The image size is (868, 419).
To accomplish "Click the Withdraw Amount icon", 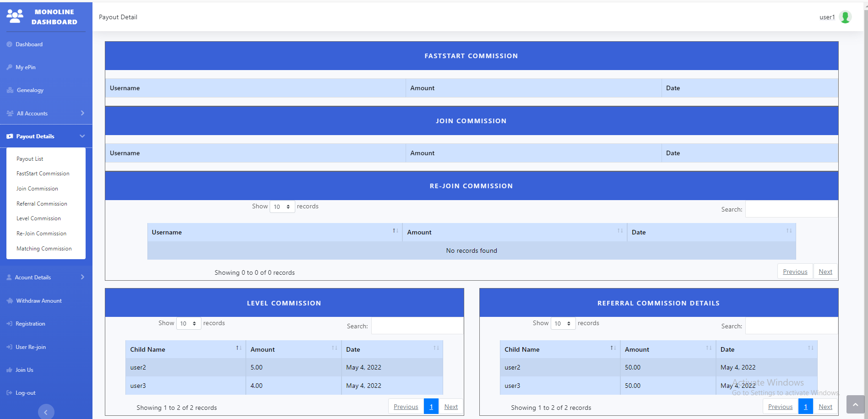I will click(10, 301).
